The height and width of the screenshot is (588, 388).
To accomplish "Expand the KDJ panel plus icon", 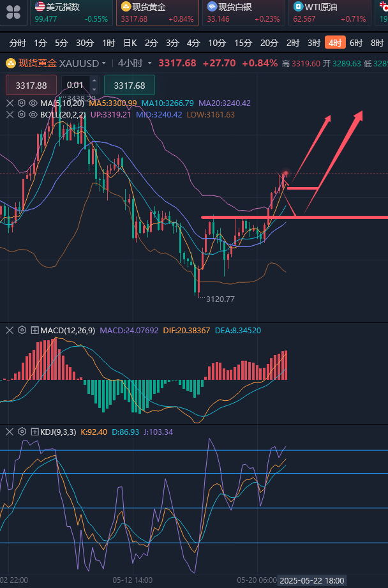I will point(34,432).
